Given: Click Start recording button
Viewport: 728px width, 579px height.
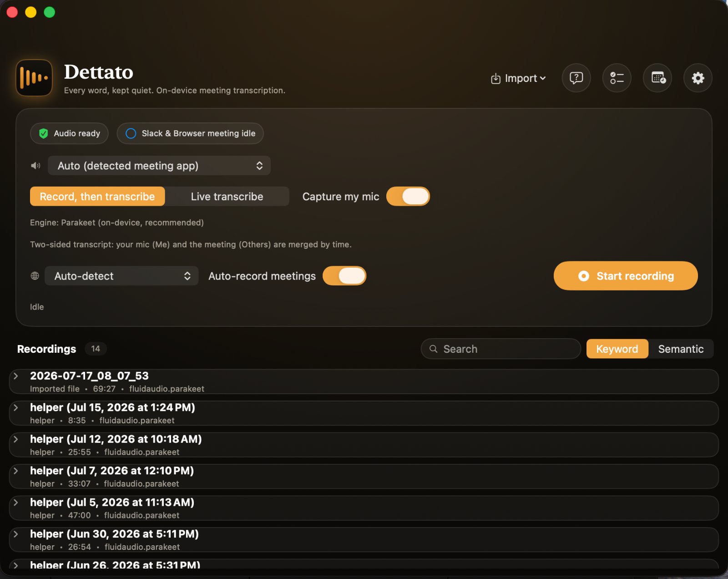Looking at the screenshot, I should (x=626, y=276).
